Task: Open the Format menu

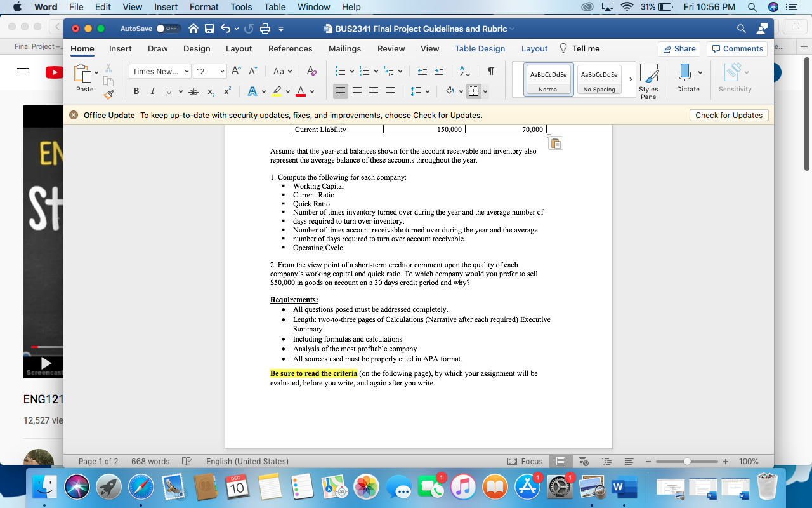Action: [204, 7]
